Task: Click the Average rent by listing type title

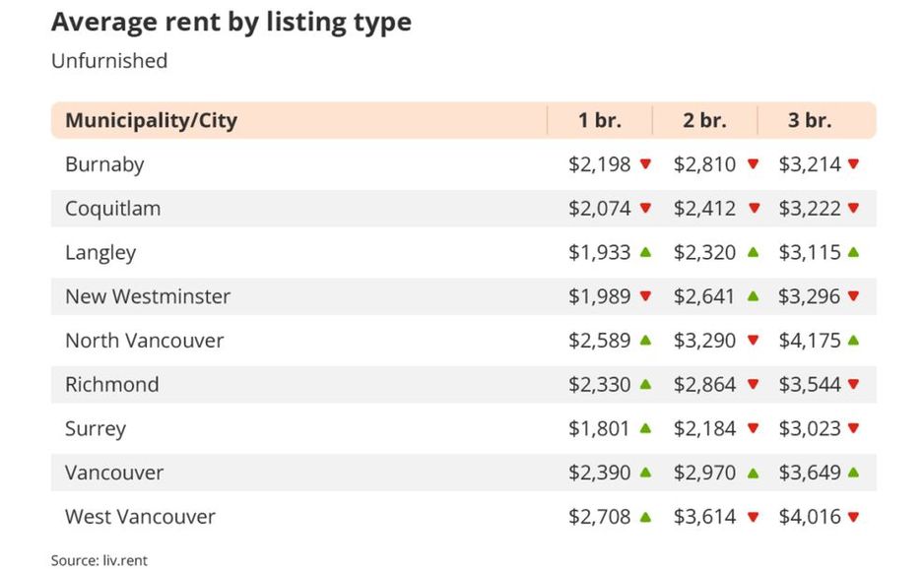Action: (231, 22)
